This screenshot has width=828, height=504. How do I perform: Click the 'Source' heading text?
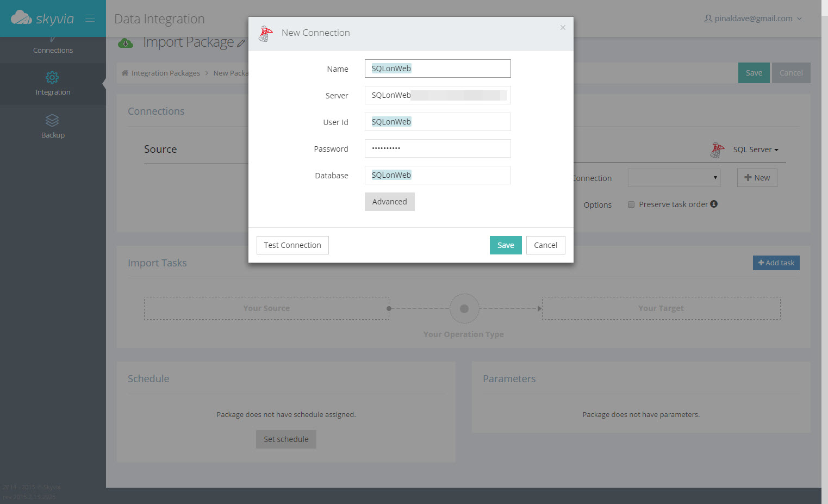(x=160, y=149)
